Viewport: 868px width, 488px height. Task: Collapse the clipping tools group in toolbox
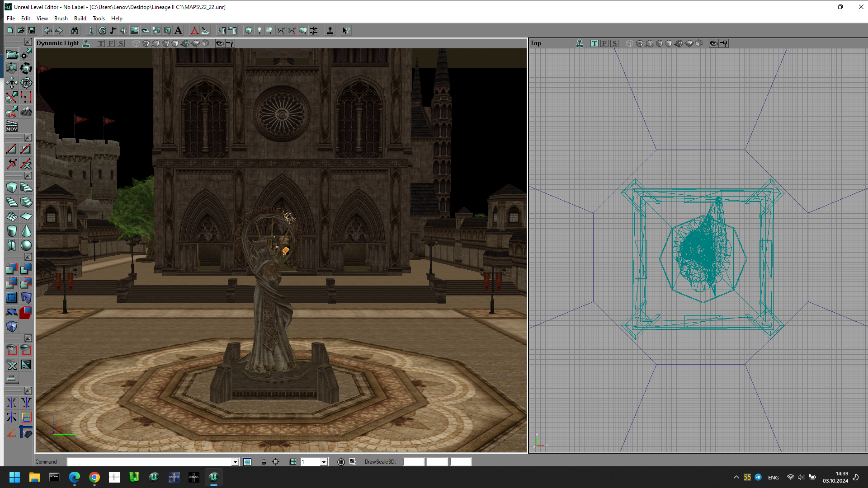(x=28, y=137)
